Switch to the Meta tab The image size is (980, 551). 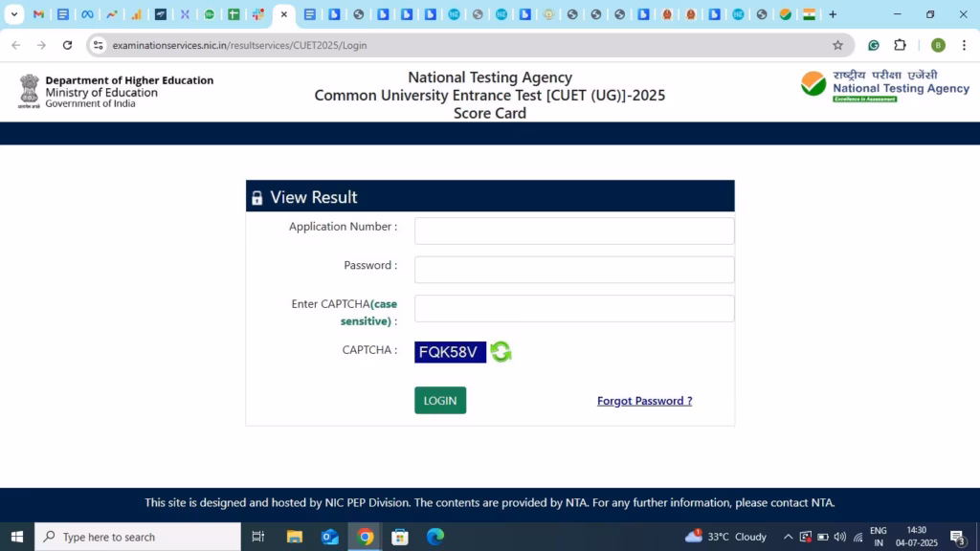pyautogui.click(x=87, y=14)
